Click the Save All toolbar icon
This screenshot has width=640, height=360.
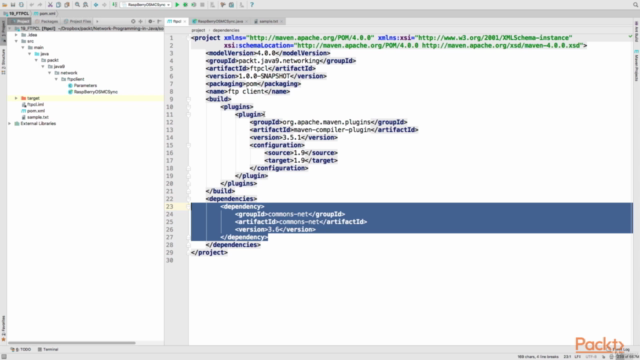13,4
